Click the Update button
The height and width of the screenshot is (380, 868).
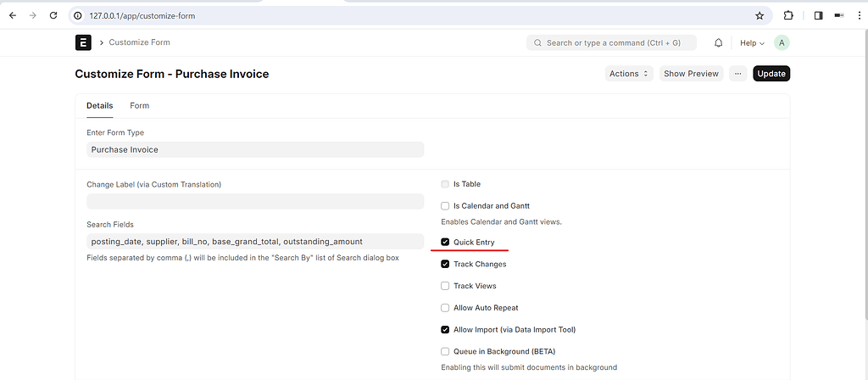pos(771,74)
